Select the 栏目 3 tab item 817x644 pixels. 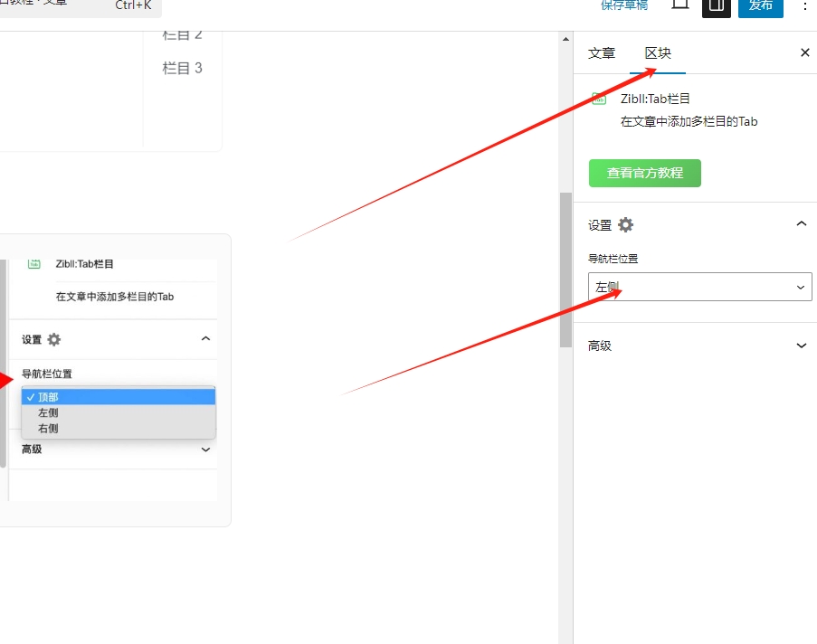pos(182,68)
